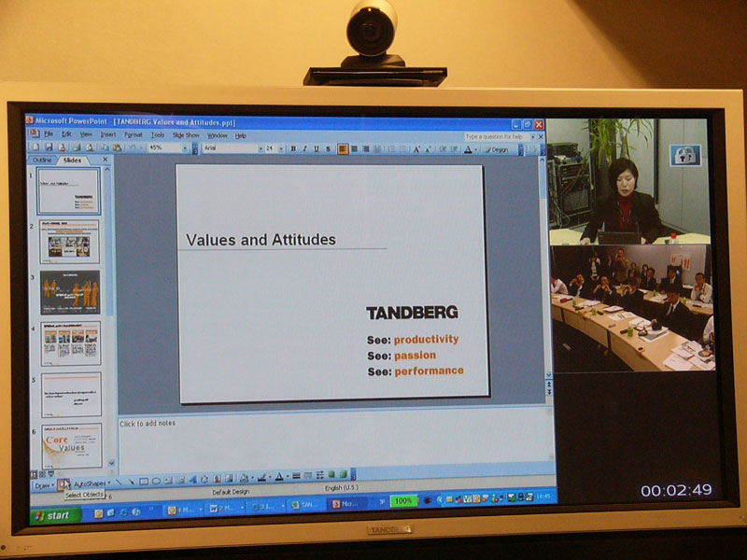Viewport: 747px width, 560px height.
Task: Click the 'Click to add notes' area
Action: pyautogui.click(x=336, y=441)
